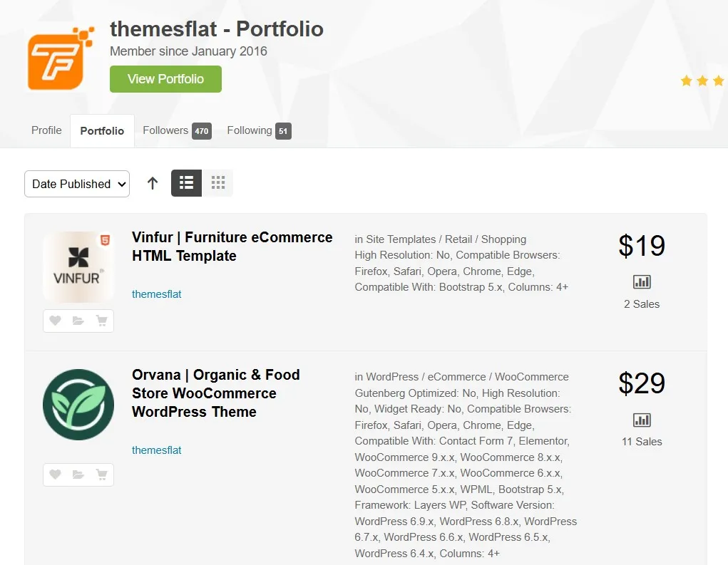Open the Following tab
The width and height of the screenshot is (728, 565).
(x=258, y=130)
